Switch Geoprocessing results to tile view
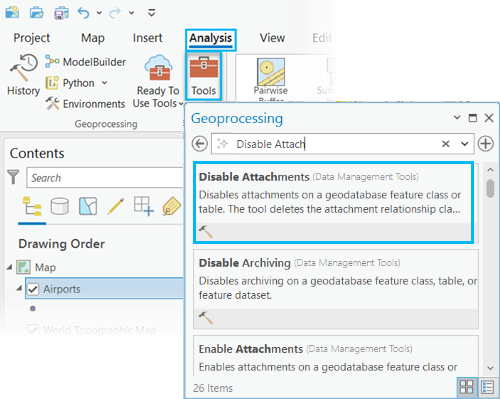The image size is (500, 399). coord(466,387)
